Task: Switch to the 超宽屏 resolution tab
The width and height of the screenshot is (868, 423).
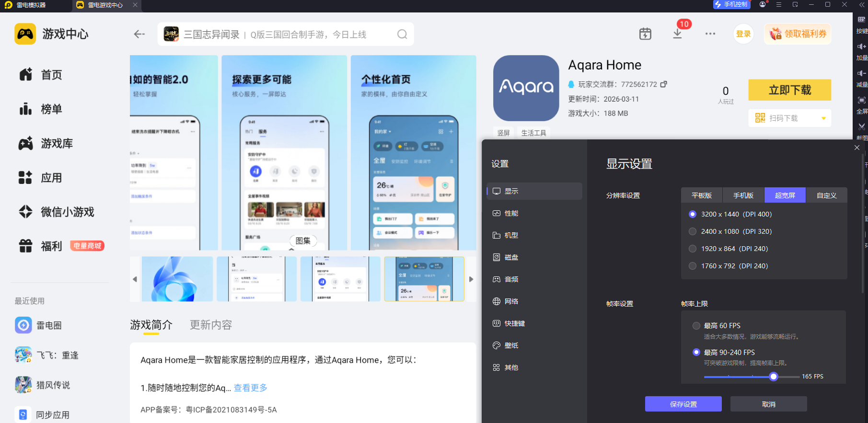Action: click(785, 195)
